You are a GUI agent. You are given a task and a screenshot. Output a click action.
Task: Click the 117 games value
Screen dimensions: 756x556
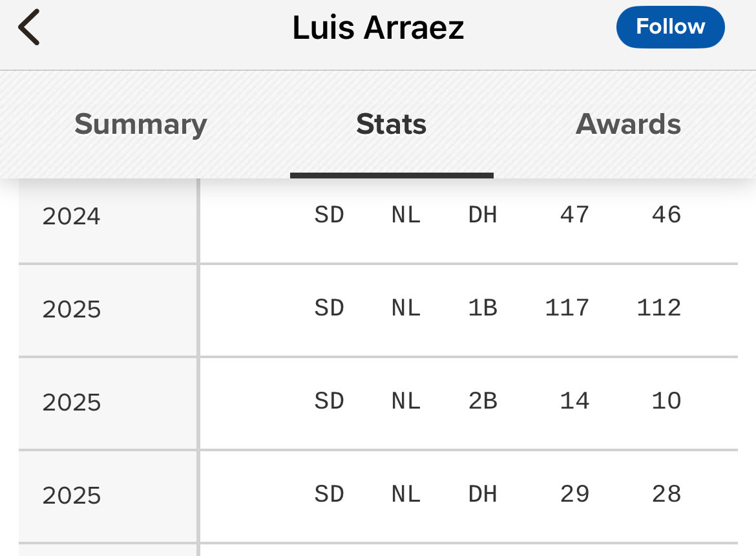coord(567,308)
